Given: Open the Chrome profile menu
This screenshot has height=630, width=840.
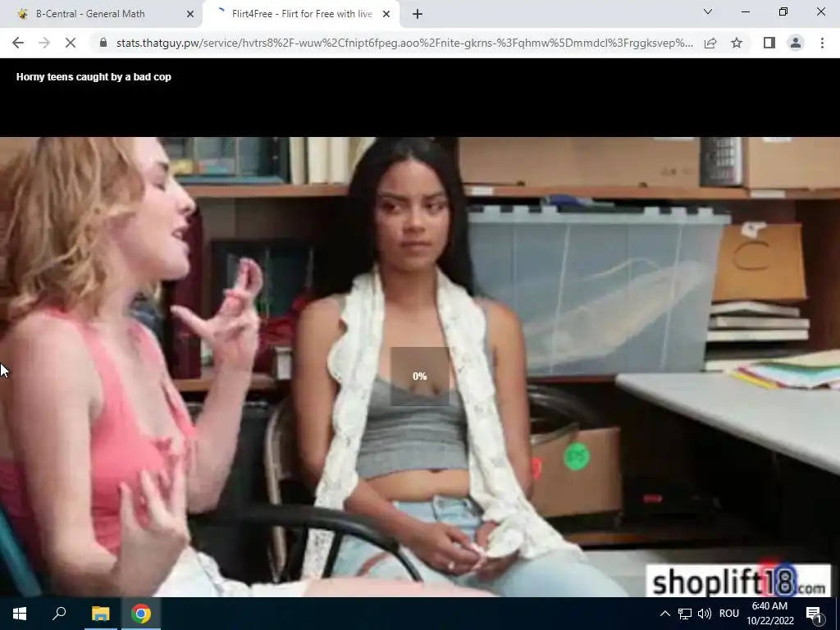Looking at the screenshot, I should click(796, 43).
